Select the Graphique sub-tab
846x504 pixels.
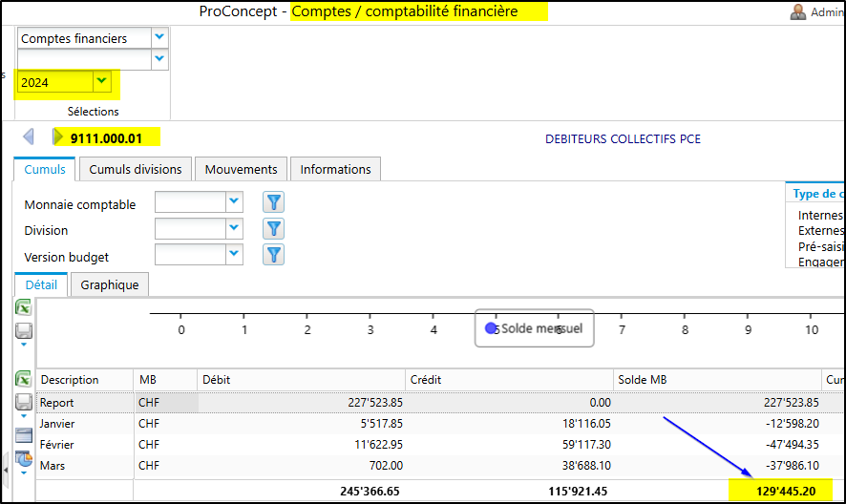[110, 284]
